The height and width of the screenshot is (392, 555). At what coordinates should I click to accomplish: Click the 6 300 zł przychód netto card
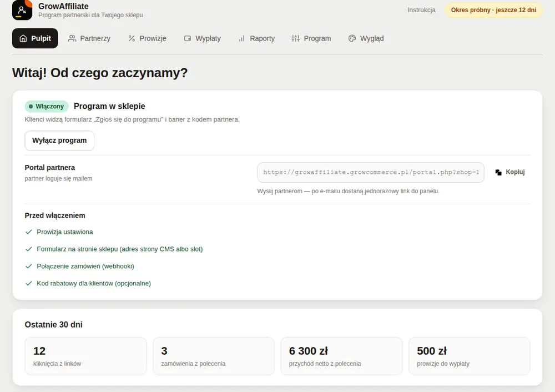coord(341,356)
